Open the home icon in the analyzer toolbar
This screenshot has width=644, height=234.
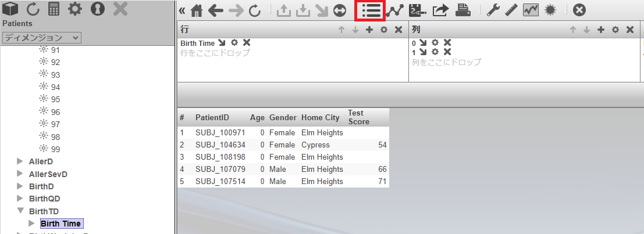[x=197, y=10]
